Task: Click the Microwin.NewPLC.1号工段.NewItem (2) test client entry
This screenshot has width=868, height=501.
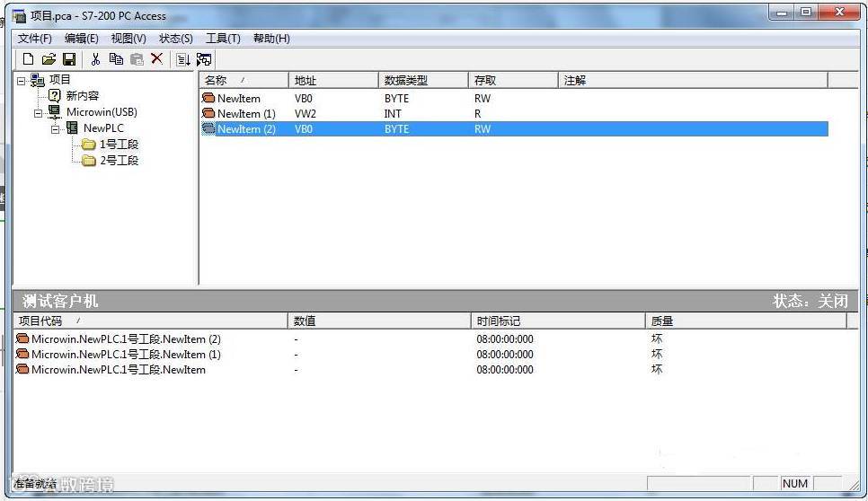Action: click(x=126, y=339)
